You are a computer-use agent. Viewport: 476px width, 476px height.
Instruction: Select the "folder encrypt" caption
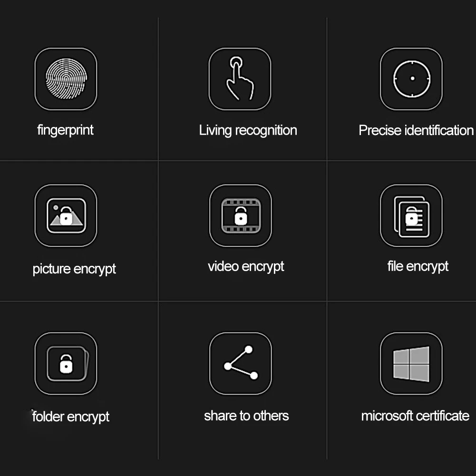(71, 417)
